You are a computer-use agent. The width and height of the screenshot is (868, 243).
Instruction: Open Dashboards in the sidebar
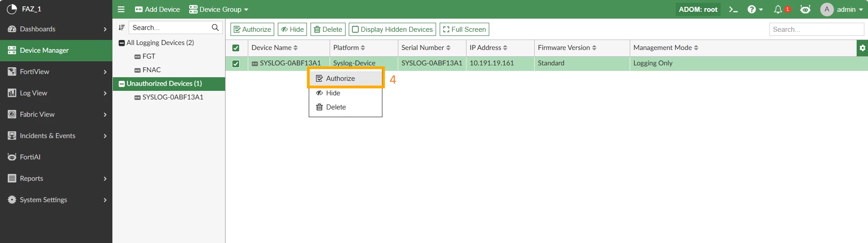click(56, 29)
